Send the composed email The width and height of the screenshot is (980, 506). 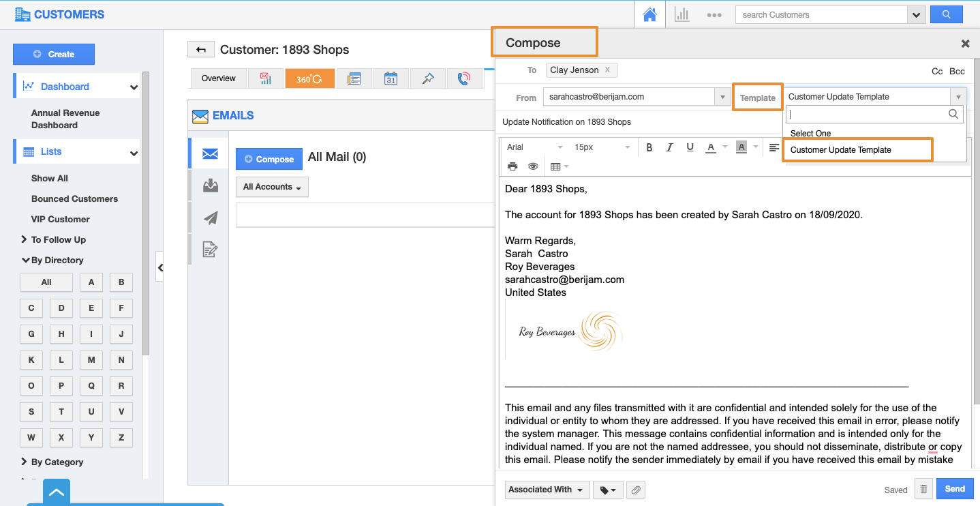(954, 489)
